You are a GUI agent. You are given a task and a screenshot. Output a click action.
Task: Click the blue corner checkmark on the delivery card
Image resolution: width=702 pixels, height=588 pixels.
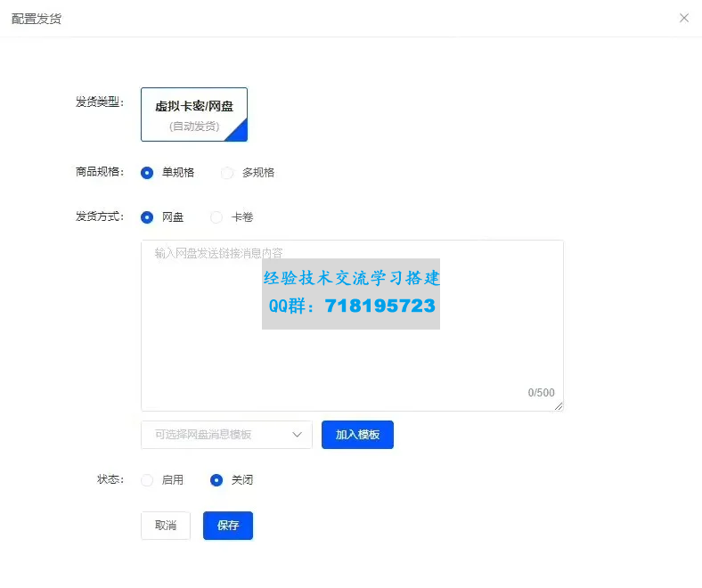[238, 134]
